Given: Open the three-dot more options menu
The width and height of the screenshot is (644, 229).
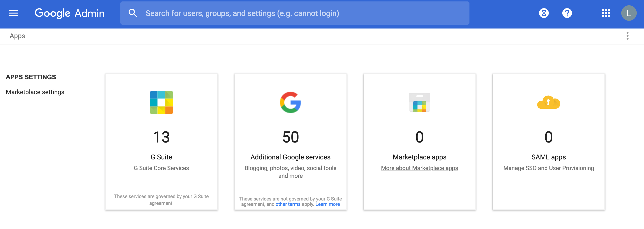Looking at the screenshot, I should coord(627,36).
